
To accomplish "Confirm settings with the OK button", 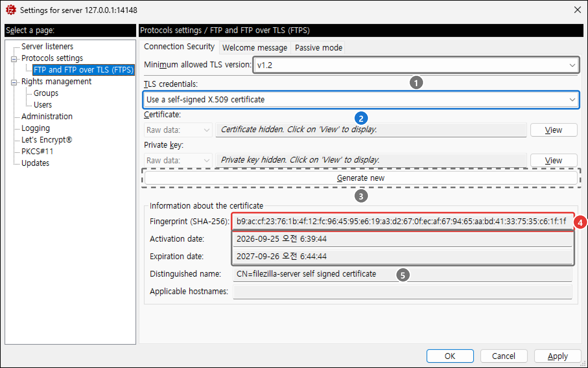I will click(450, 356).
